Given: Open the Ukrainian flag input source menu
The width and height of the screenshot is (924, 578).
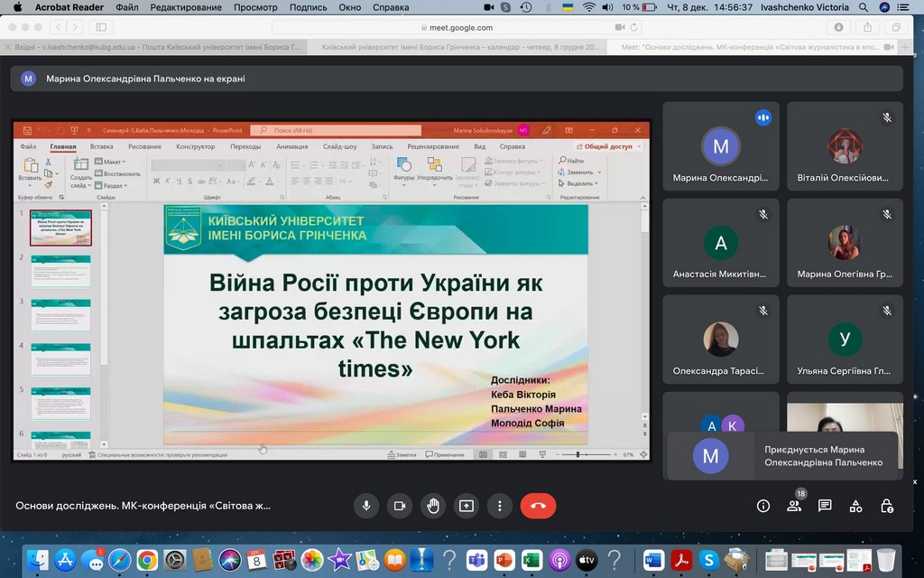Looking at the screenshot, I should click(x=567, y=7).
